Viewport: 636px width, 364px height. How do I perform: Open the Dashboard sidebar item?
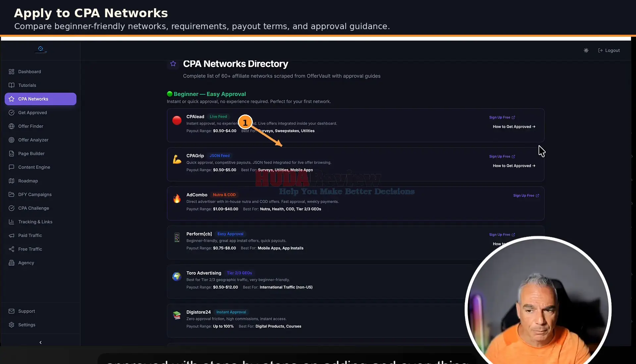(40, 71)
